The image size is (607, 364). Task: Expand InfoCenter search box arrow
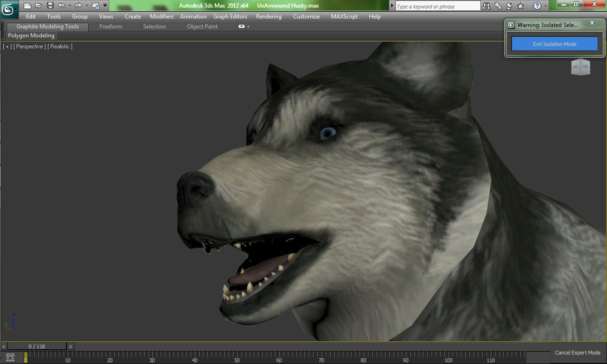point(392,6)
